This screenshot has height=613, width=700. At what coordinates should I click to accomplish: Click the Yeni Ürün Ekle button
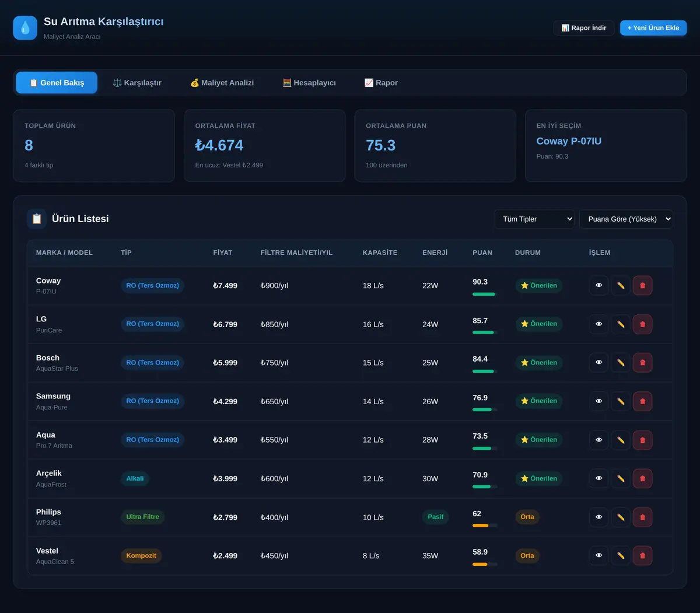[x=653, y=28]
